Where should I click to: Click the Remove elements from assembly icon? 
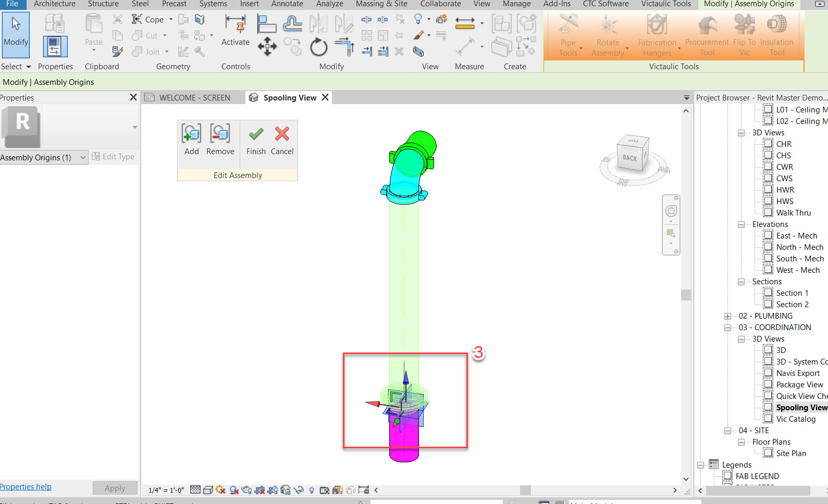pyautogui.click(x=220, y=134)
